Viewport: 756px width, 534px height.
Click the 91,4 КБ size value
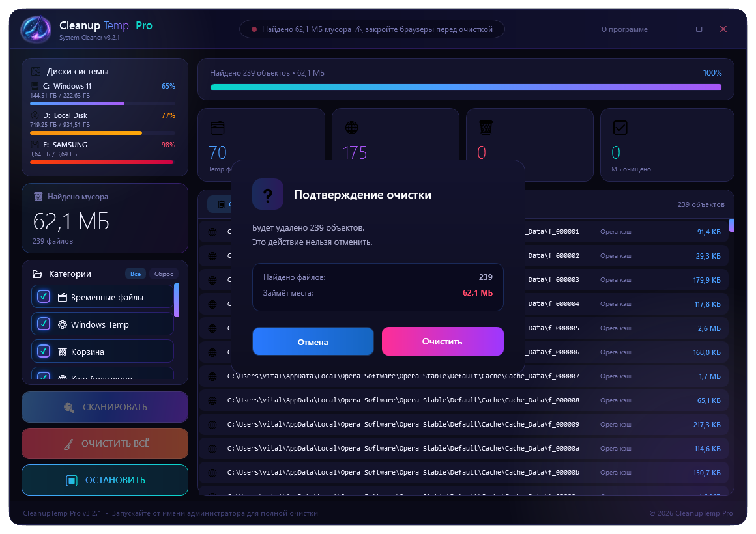click(709, 232)
